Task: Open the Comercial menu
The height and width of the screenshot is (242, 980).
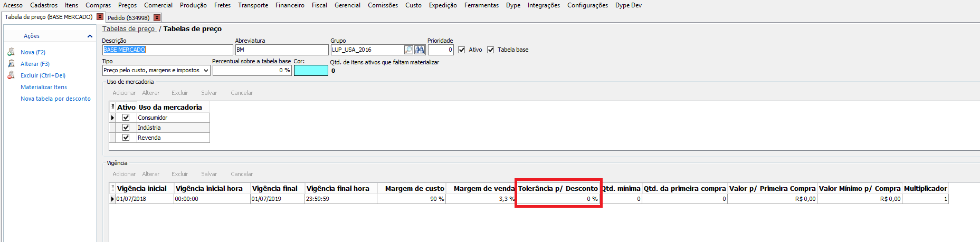Action: pos(158,5)
